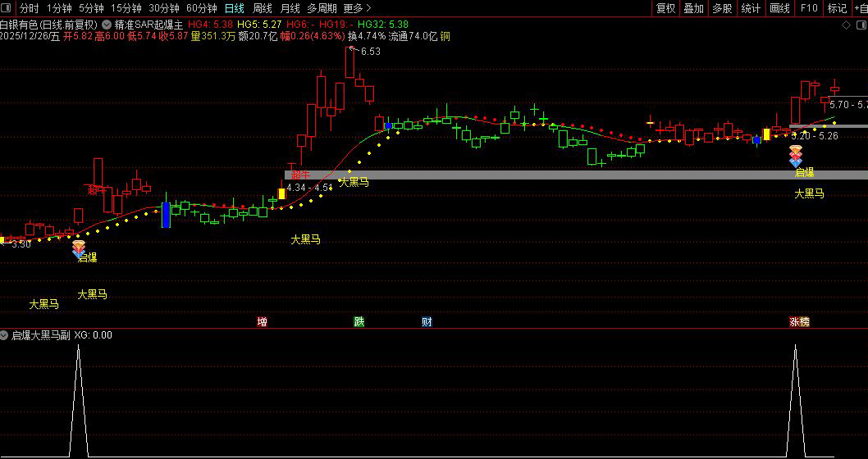The image size is (868, 459).
Task: Switch to the 月线 monthly chart
Action: 290,8
